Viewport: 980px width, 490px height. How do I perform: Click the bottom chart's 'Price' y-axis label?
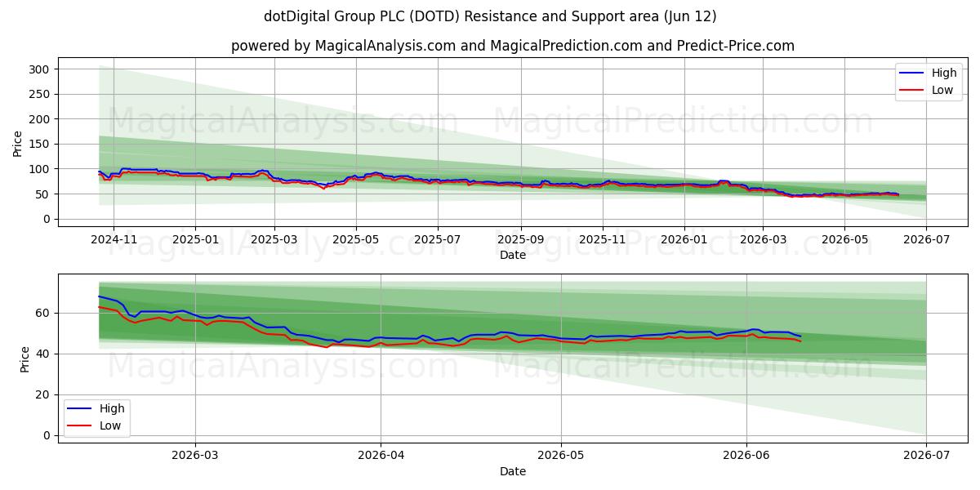pos(24,359)
